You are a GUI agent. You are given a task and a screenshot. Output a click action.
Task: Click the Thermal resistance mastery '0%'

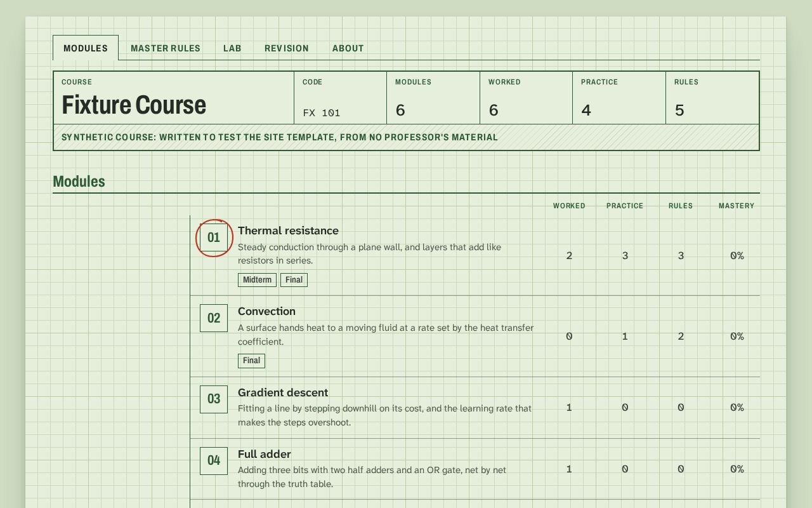point(737,256)
